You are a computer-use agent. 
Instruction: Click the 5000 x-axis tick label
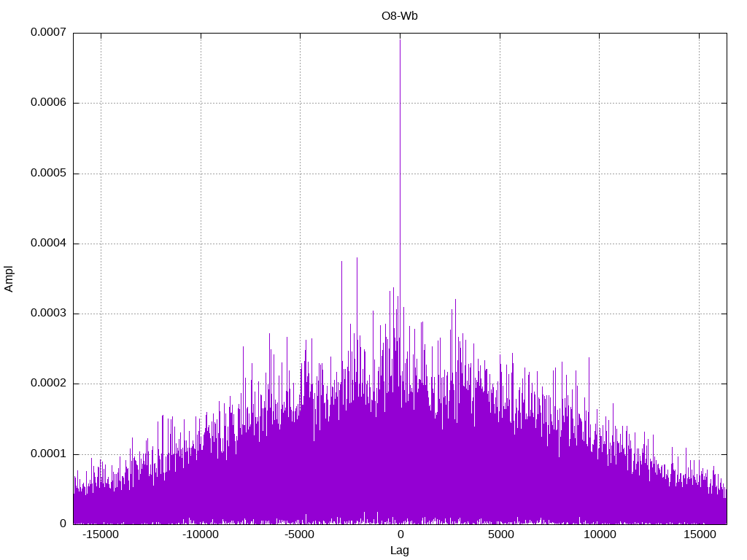(500, 534)
